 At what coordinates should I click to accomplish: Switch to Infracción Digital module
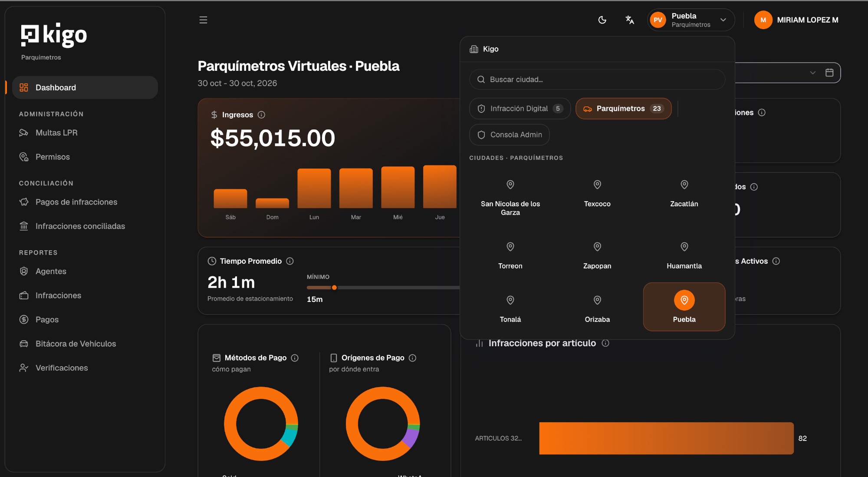click(520, 109)
